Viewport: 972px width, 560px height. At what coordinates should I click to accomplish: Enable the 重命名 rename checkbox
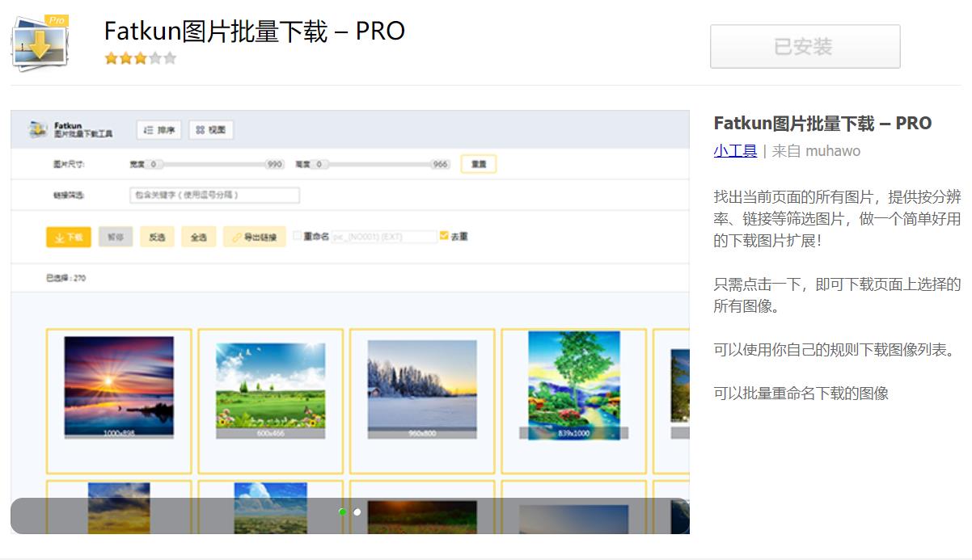point(299,236)
